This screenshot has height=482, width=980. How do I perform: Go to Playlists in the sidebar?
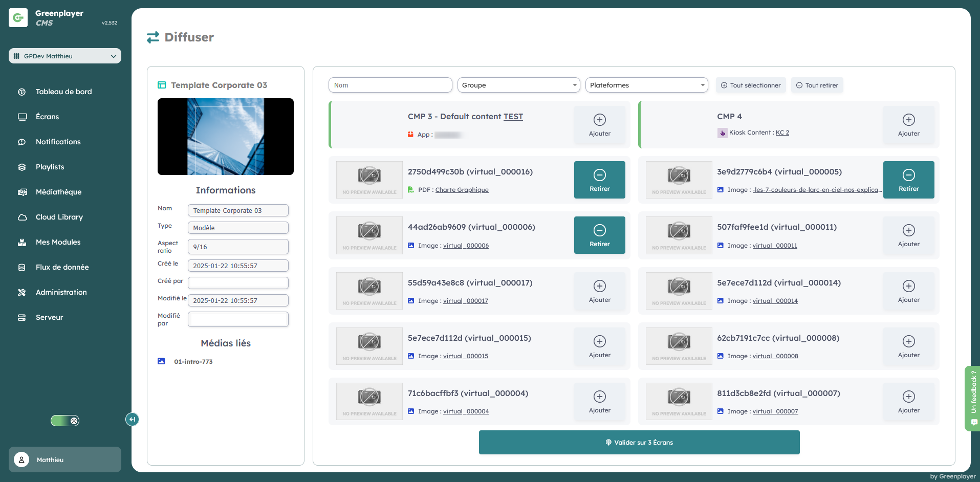50,167
